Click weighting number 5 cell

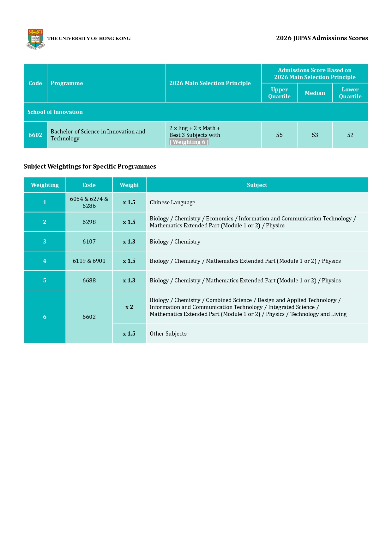[45, 281]
